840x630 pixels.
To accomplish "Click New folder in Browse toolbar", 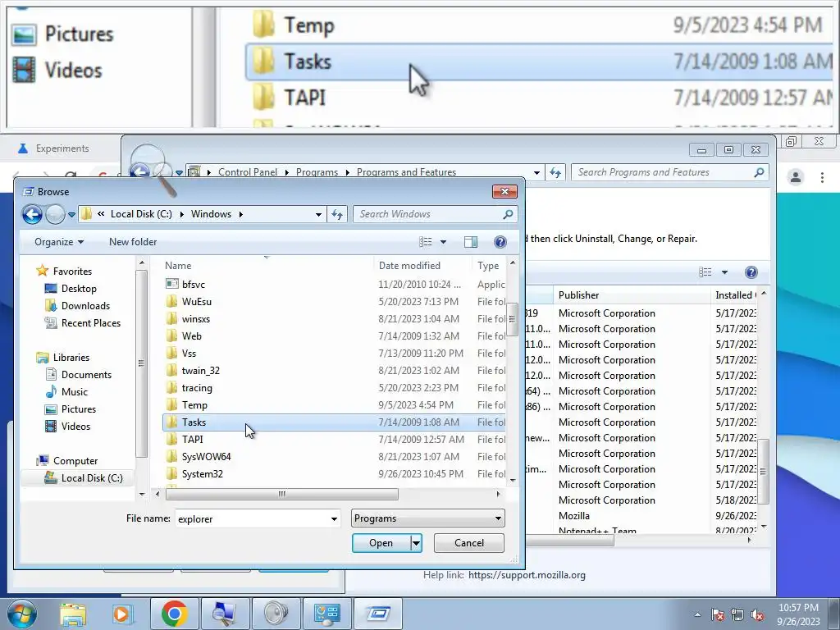I will coord(133,242).
